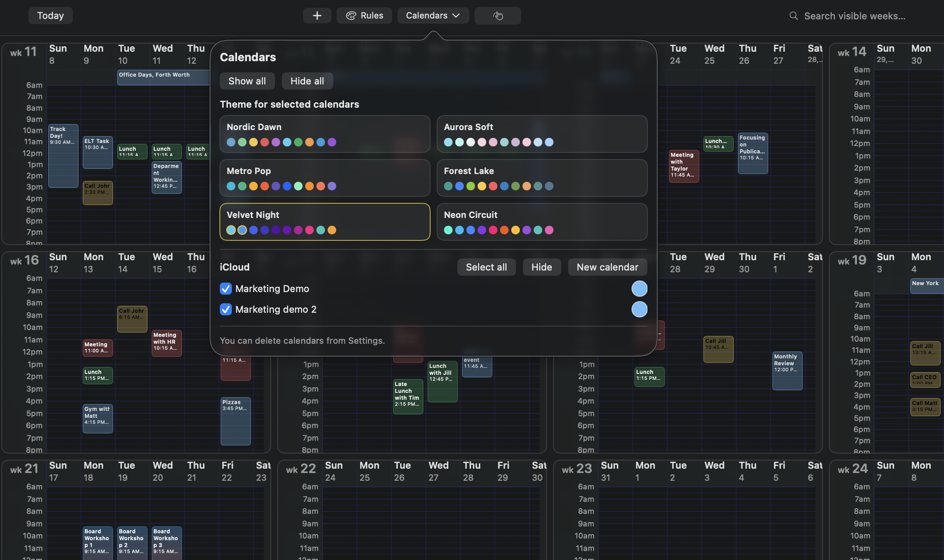
Task: Click the Hide all button
Action: 307,81
